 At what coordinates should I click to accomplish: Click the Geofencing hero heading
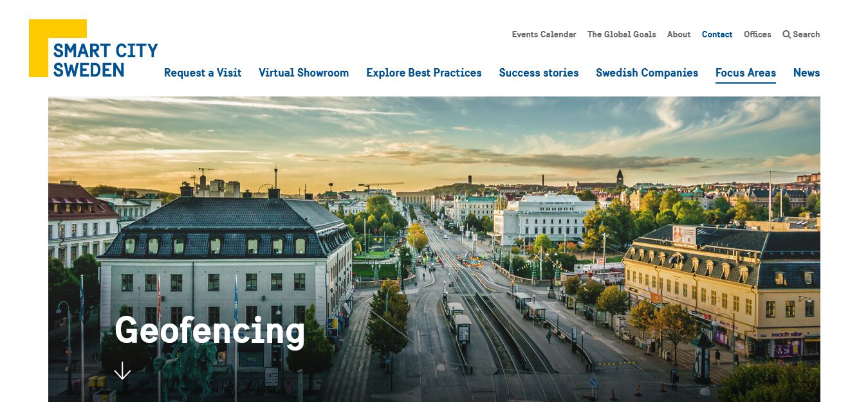pyautogui.click(x=210, y=331)
